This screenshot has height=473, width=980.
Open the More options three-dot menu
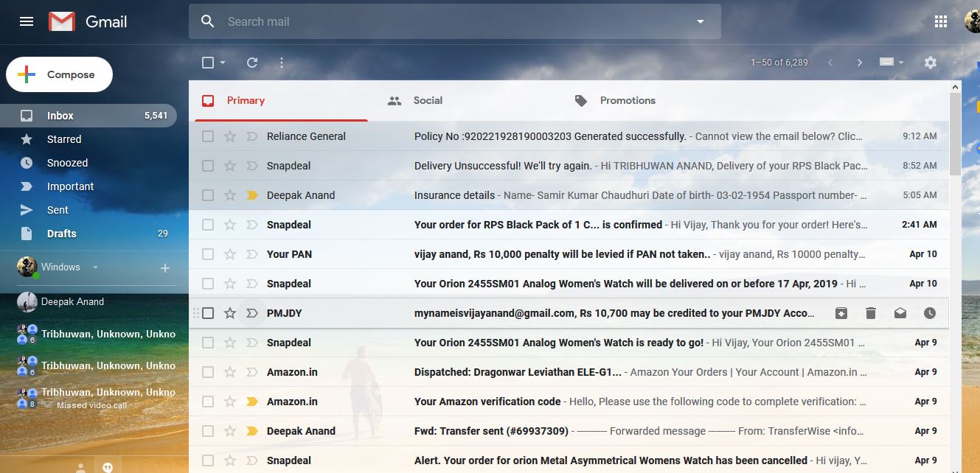pyautogui.click(x=282, y=63)
